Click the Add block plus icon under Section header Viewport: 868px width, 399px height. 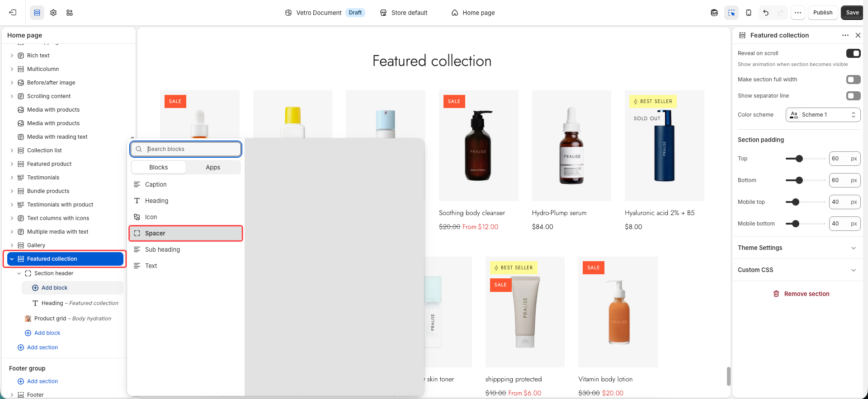tap(35, 288)
